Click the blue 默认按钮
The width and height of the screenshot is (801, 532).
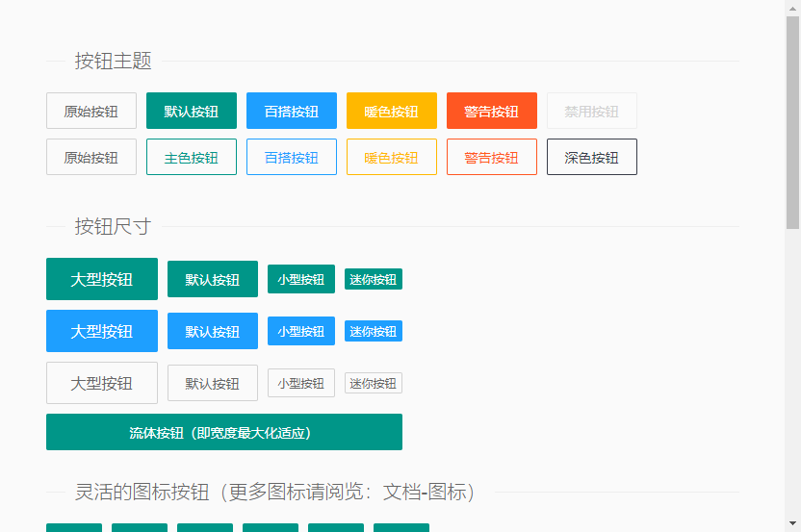[213, 331]
